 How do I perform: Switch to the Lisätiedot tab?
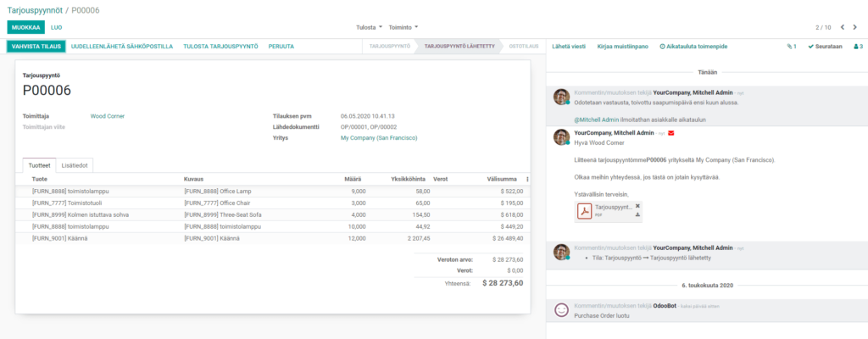[x=75, y=165]
